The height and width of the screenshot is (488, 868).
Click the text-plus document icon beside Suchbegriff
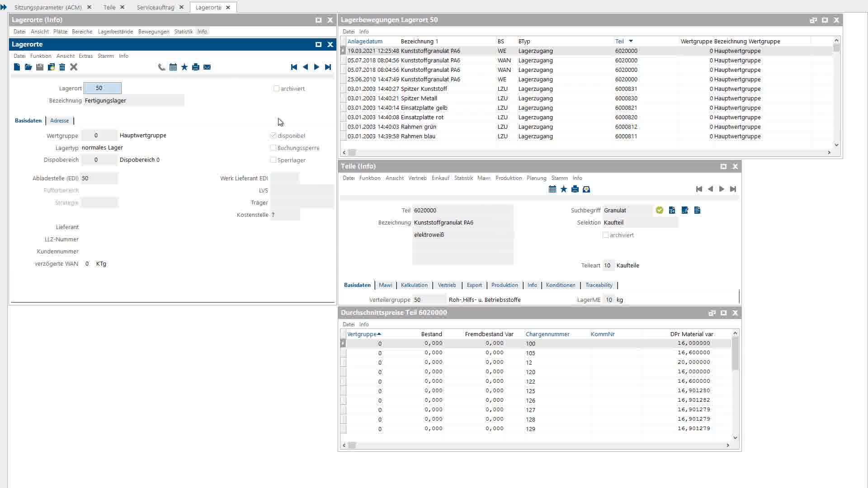(x=672, y=210)
